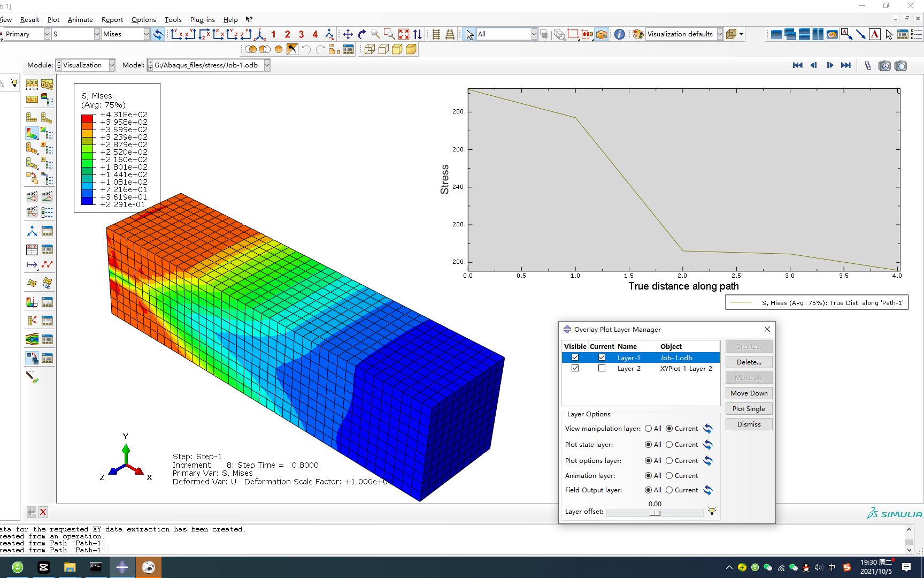Jump to the last animation frame
The height and width of the screenshot is (578, 924).
point(846,65)
